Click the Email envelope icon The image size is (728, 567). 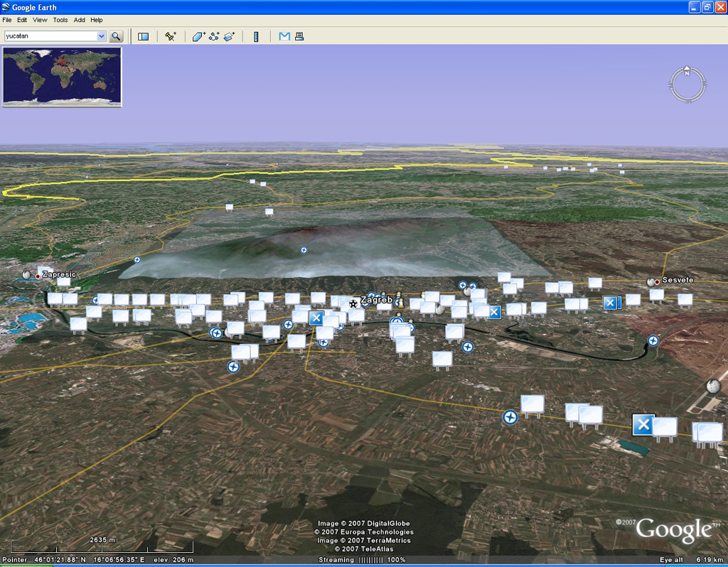pos(284,36)
